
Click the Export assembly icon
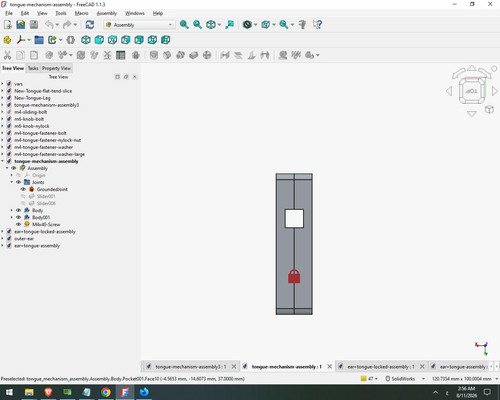(52, 40)
